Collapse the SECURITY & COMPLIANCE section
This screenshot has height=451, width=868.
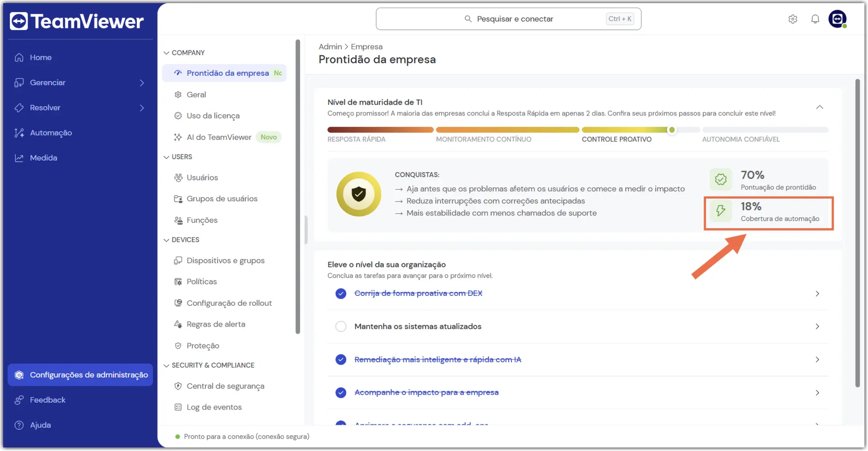[x=166, y=365]
